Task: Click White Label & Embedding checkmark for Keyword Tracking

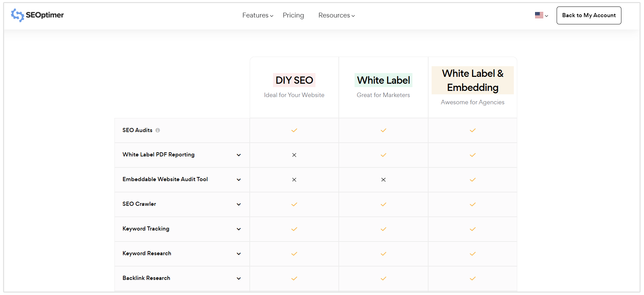Action: (x=472, y=229)
